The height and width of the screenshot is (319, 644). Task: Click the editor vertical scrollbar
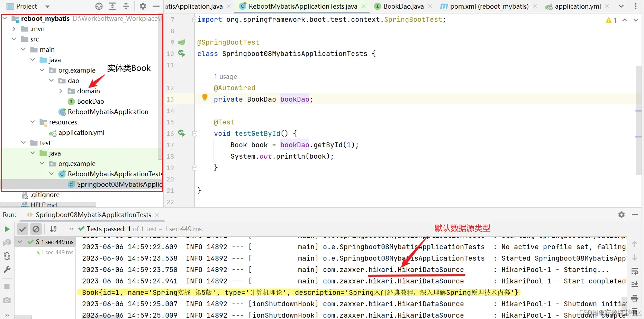point(639,120)
